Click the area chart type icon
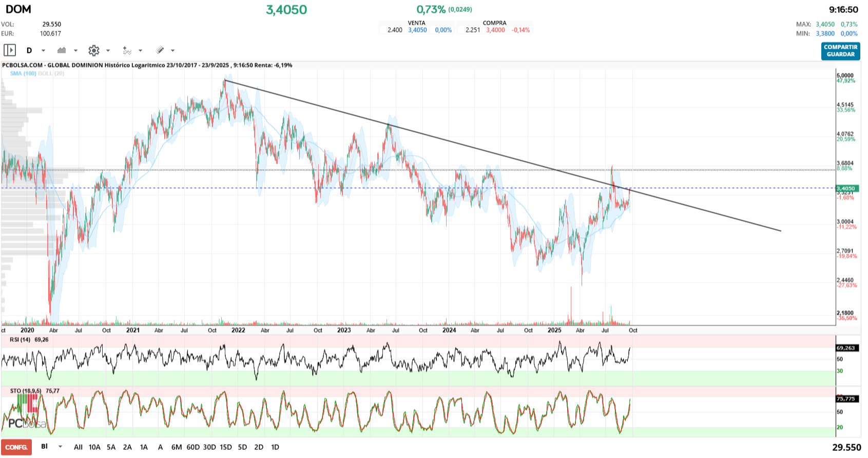The height and width of the screenshot is (458, 868). pos(62,50)
